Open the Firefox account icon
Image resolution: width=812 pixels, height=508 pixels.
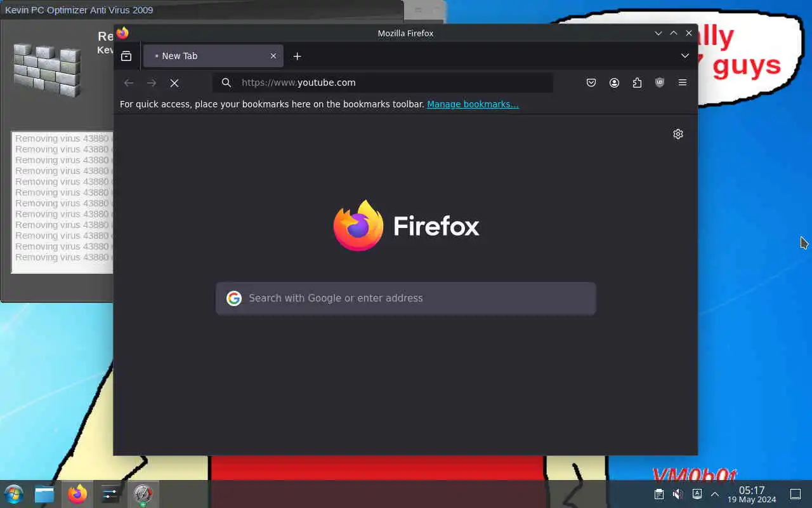point(614,83)
